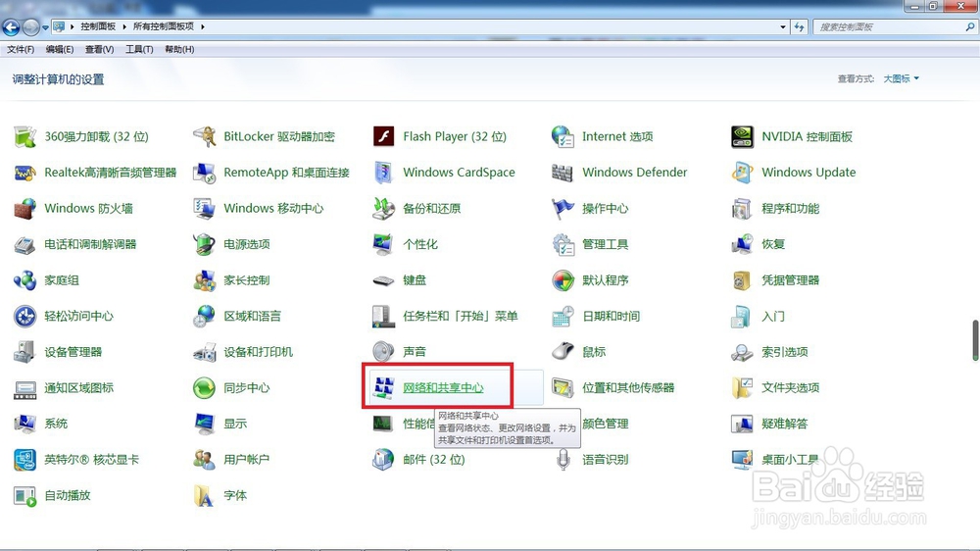Click Windows 移动中心 link
This screenshot has height=551, width=980.
273,208
